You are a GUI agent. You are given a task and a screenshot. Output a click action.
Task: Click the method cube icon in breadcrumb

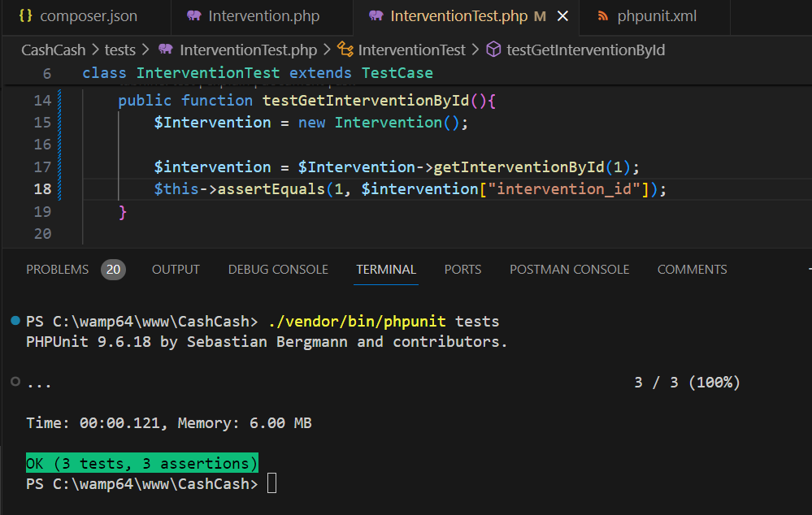[x=493, y=50]
